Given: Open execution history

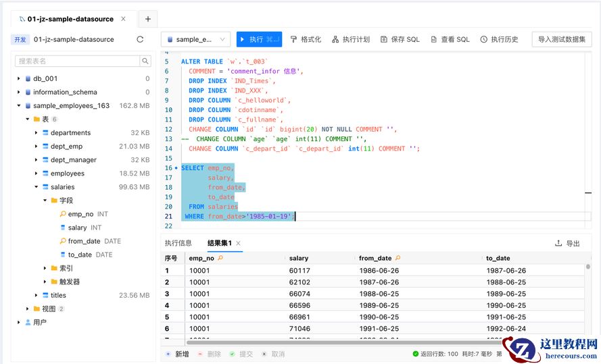Looking at the screenshot, I should click(x=499, y=39).
